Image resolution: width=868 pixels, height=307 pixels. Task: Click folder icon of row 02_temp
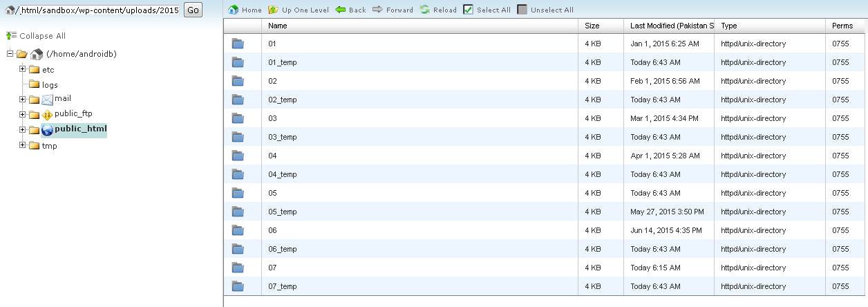[x=238, y=100]
